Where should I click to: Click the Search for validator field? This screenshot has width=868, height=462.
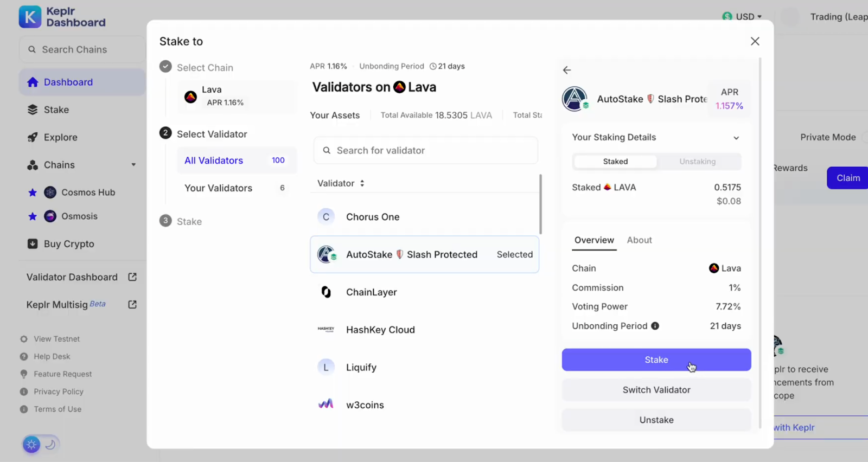click(425, 150)
